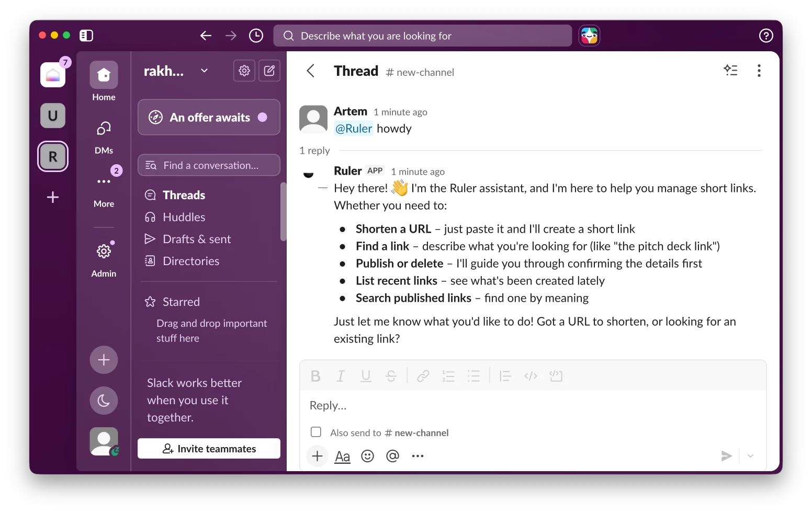Open the schedule send dropdown arrow
This screenshot has width=812, height=513.
(750, 456)
